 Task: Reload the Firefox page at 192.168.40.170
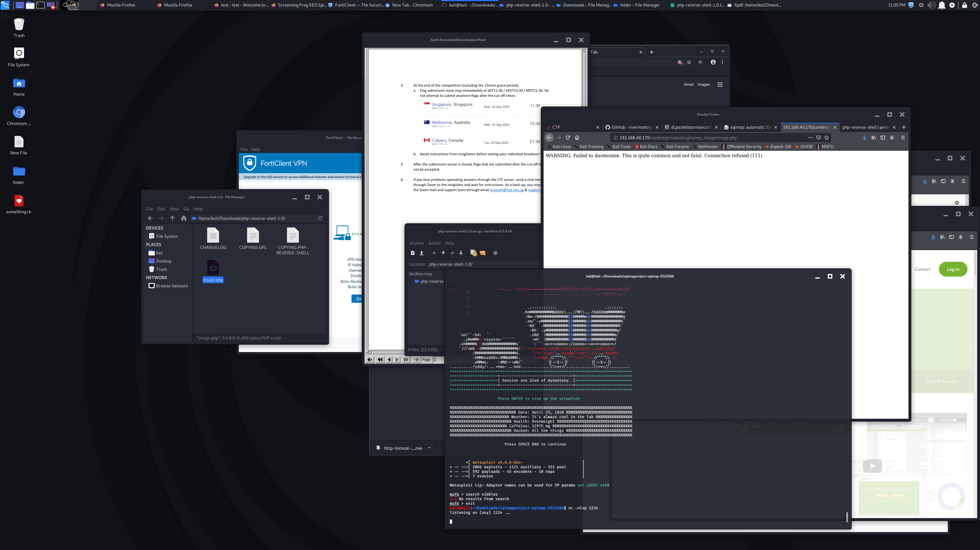568,138
